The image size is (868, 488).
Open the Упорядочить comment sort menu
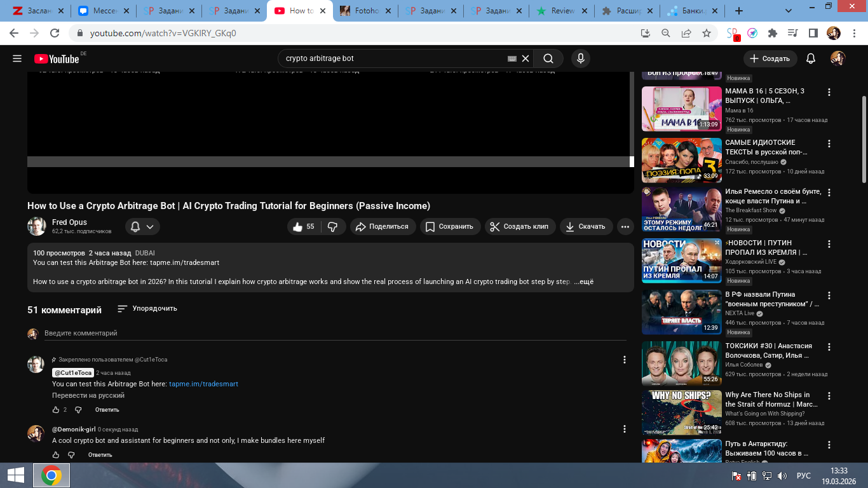coord(147,309)
